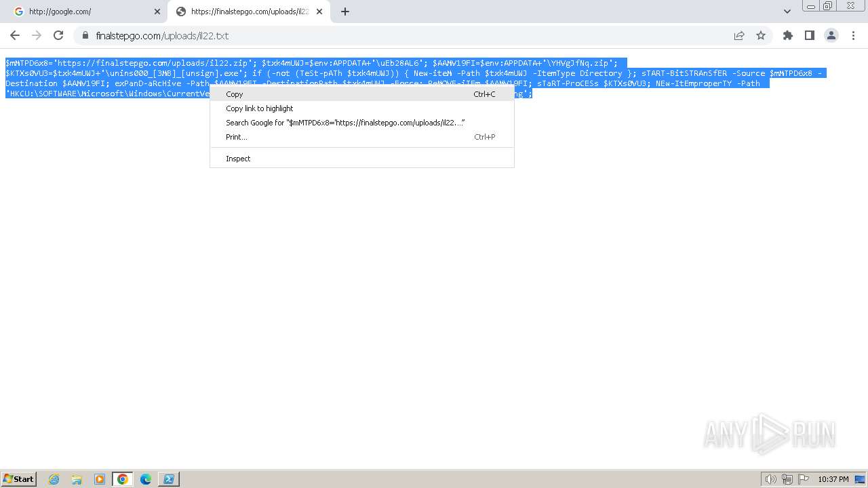868x488 pixels.
Task: Open Inspect from the context menu
Action: (x=362, y=159)
